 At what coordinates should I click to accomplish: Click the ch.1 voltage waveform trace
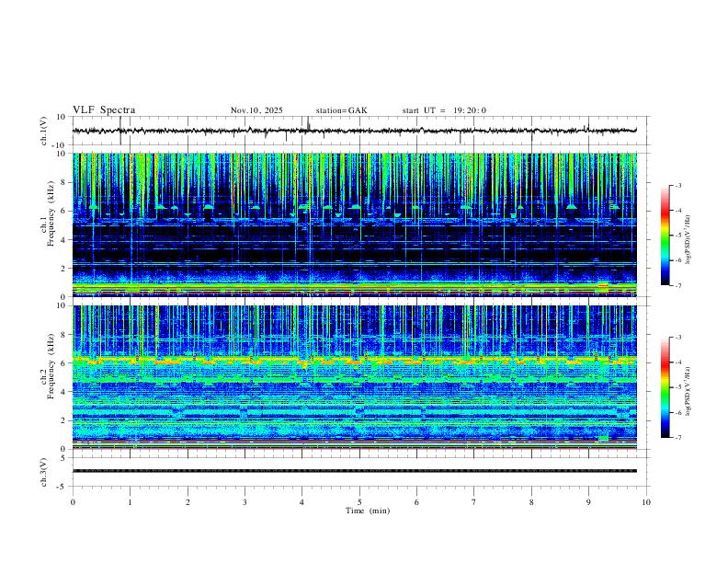[x=355, y=131]
